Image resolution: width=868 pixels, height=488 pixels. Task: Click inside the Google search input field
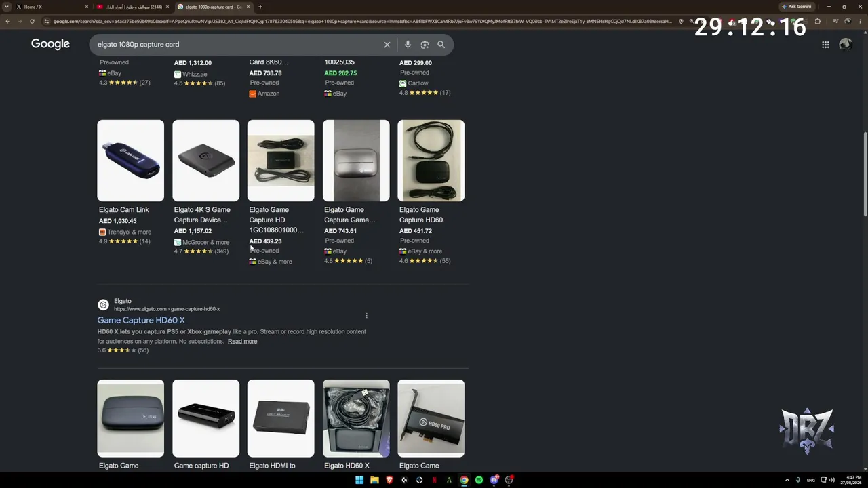(x=237, y=45)
